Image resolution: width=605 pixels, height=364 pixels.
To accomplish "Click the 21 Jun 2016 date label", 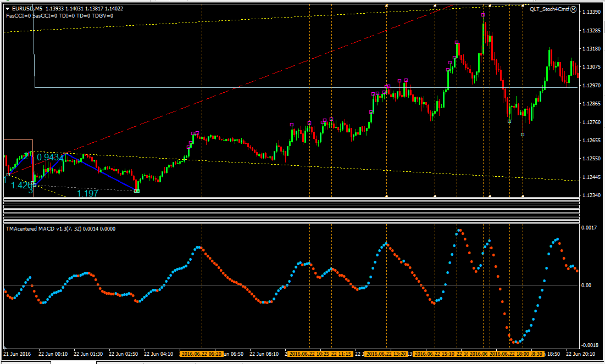I will point(17,354).
